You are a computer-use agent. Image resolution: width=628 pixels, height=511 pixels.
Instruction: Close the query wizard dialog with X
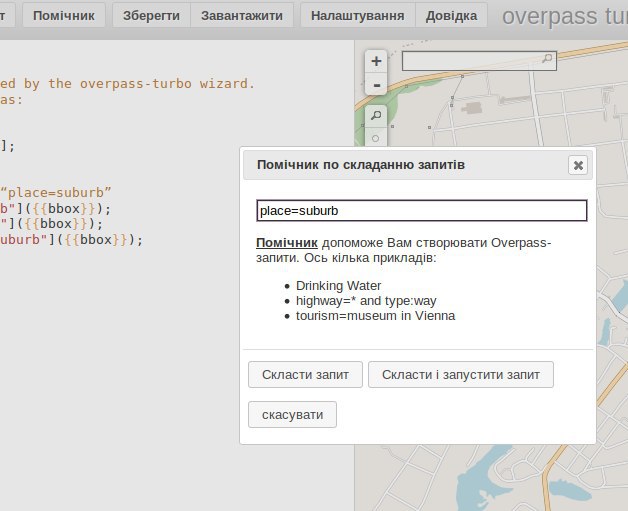(x=578, y=165)
